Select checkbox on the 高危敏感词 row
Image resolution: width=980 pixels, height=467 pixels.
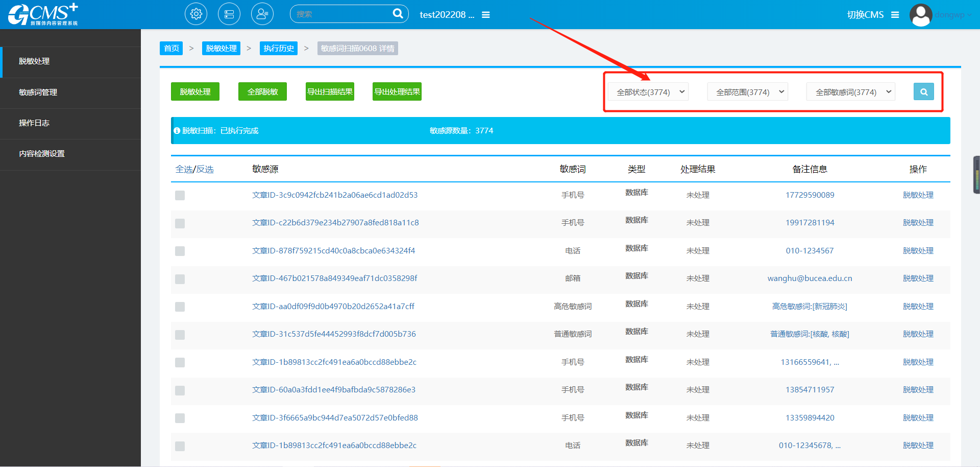[180, 307]
